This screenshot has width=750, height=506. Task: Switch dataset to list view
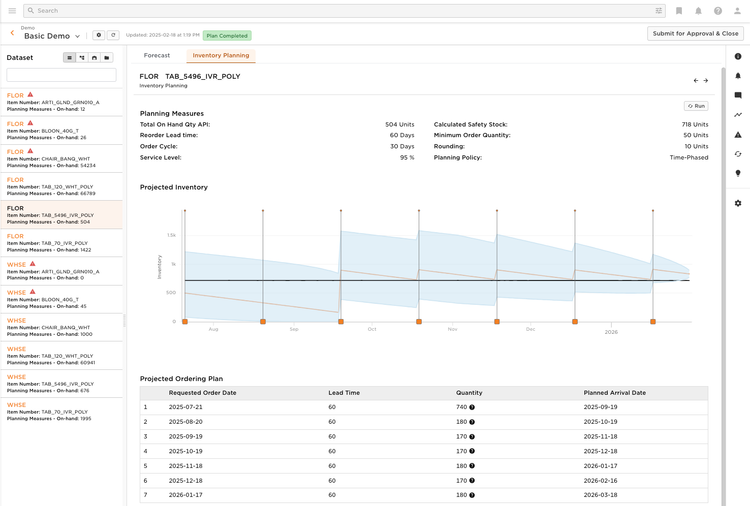tap(69, 58)
